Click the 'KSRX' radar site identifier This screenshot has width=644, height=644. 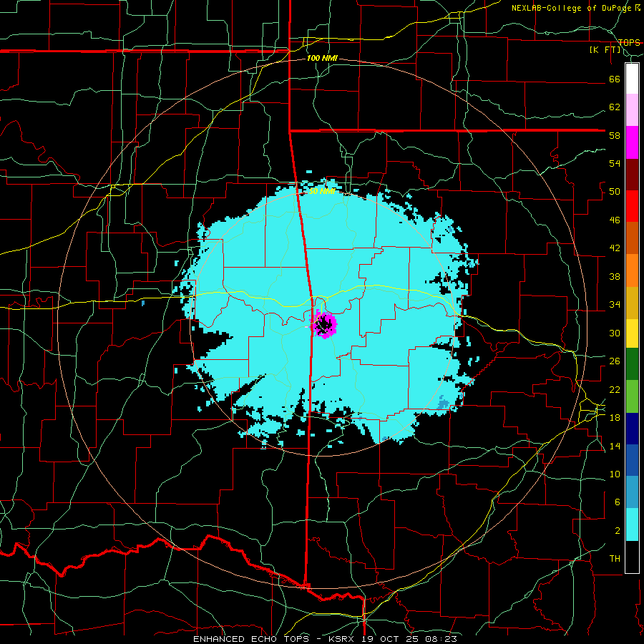pos(342,639)
